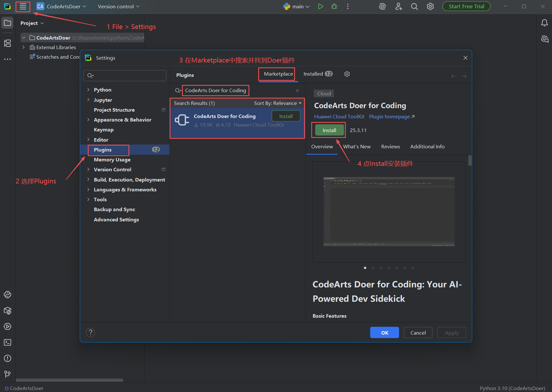This screenshot has width=552, height=392.
Task: Open the Python Packages tool window
Action: [7, 311]
